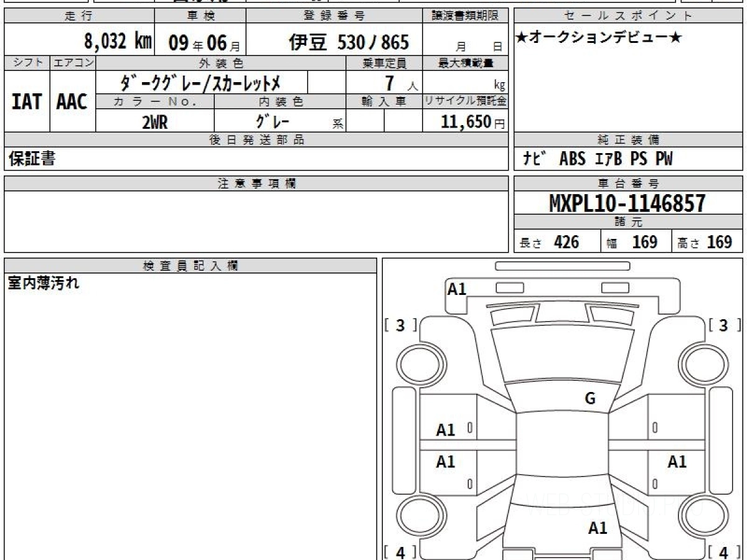
Task: Click the A1 mark at the front bumper corner
Action: 457,289
